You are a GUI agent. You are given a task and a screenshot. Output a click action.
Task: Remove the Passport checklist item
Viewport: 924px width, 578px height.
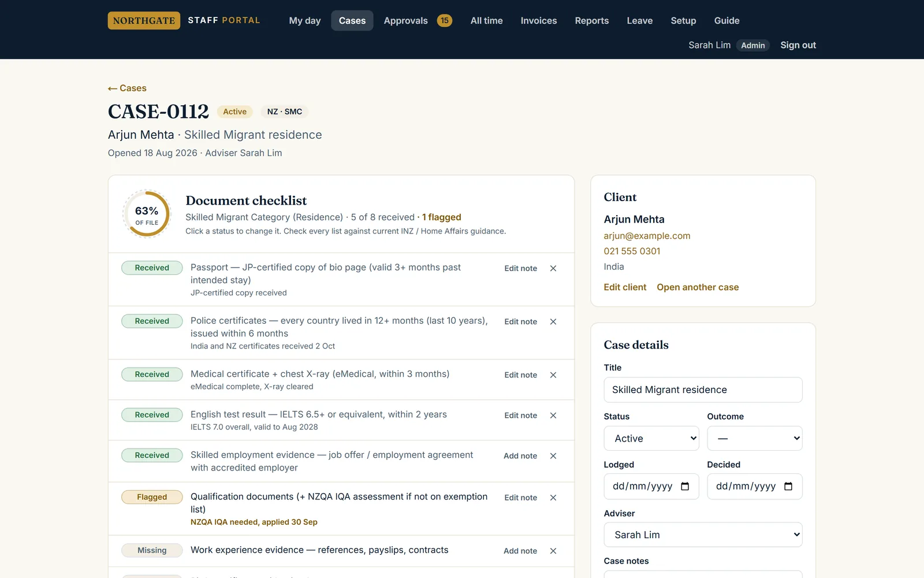(x=553, y=268)
